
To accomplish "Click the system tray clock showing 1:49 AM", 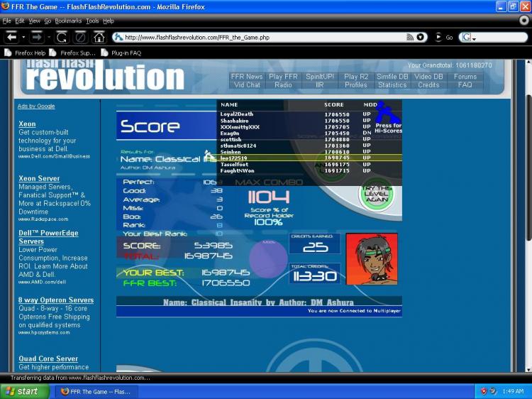I will click(513, 391).
